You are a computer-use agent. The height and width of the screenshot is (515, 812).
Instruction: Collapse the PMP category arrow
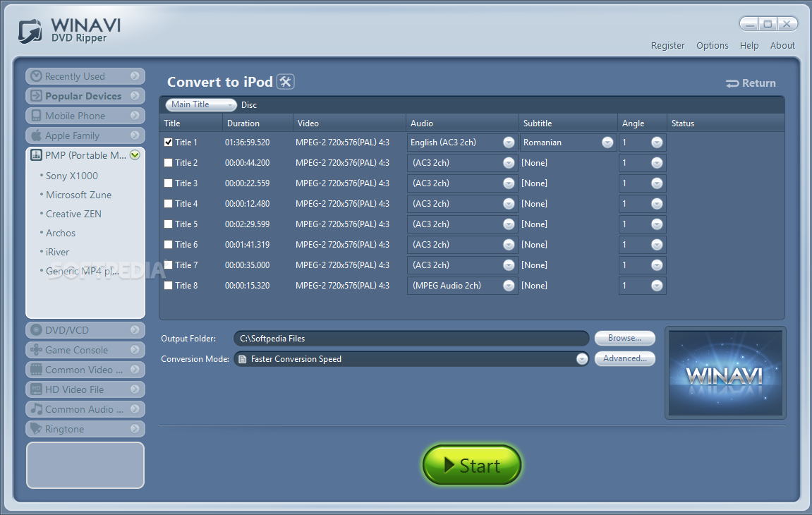135,155
